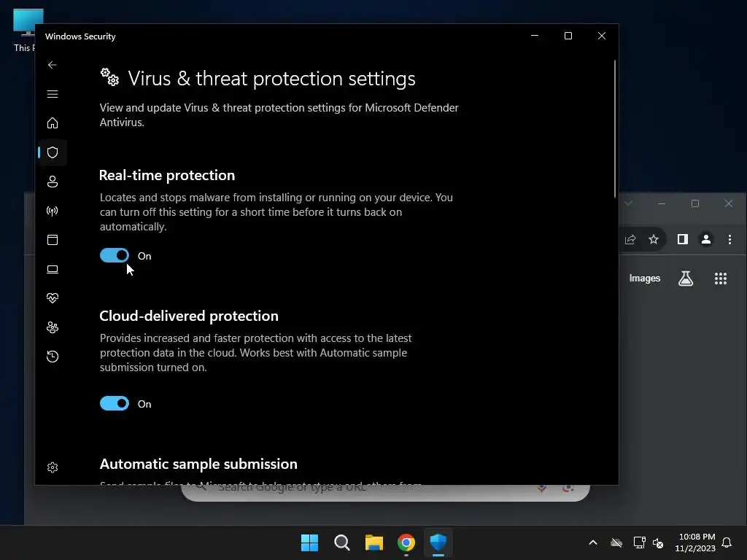Open the hamburger navigation menu
This screenshot has height=560, width=747.
click(x=53, y=94)
